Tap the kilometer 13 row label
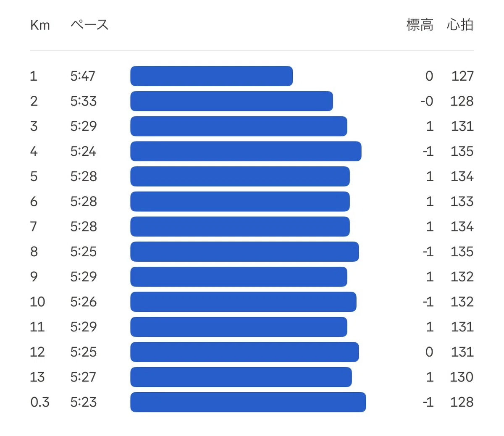The height and width of the screenshot is (436, 504). (x=37, y=377)
